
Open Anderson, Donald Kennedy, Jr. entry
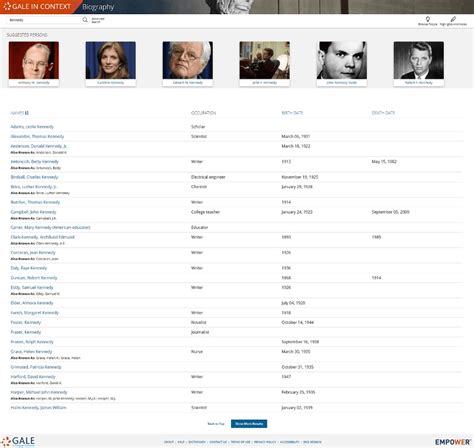39,146
